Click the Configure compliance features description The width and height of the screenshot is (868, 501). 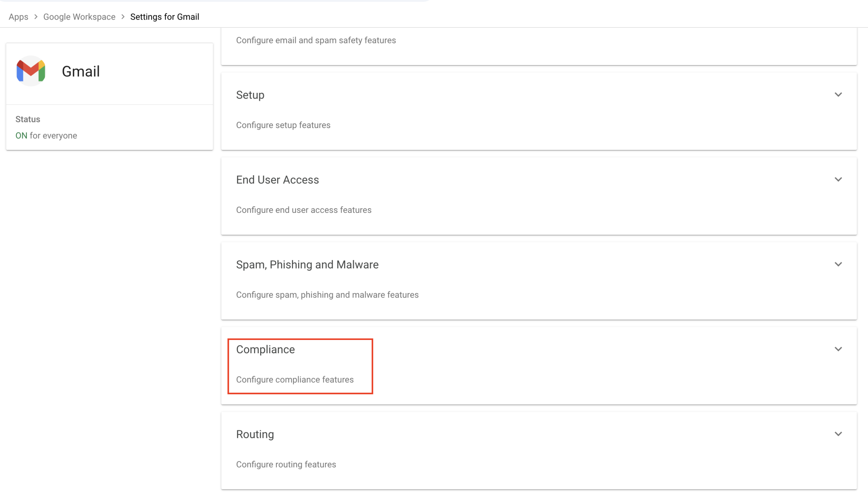[295, 380]
